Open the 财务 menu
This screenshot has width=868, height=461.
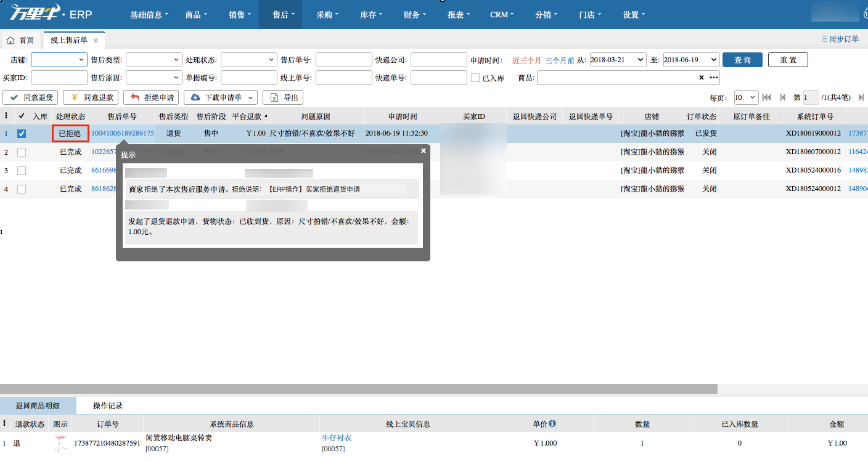(x=415, y=14)
